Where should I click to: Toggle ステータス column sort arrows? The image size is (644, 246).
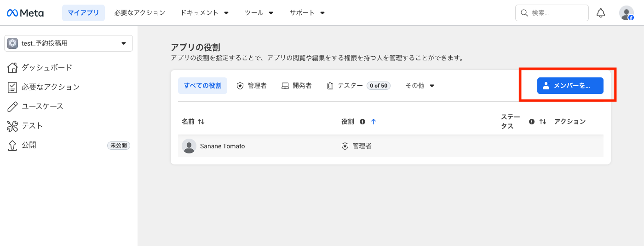543,122
